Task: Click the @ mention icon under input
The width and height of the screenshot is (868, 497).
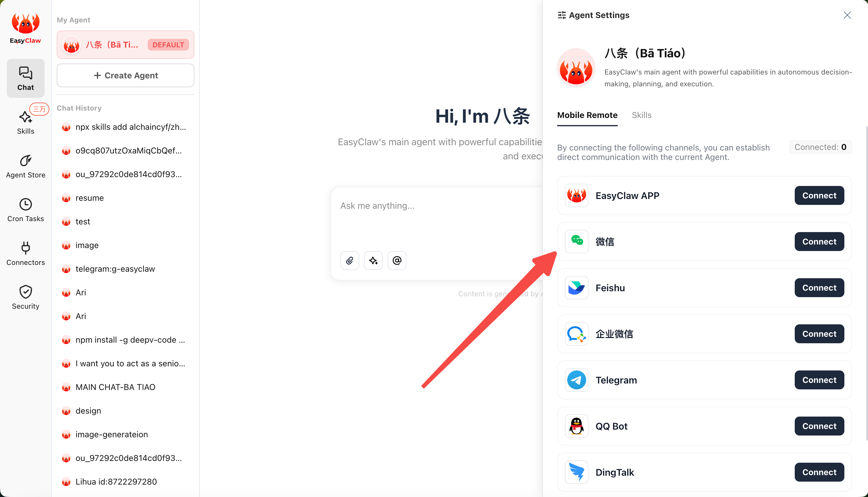Action: tap(397, 260)
